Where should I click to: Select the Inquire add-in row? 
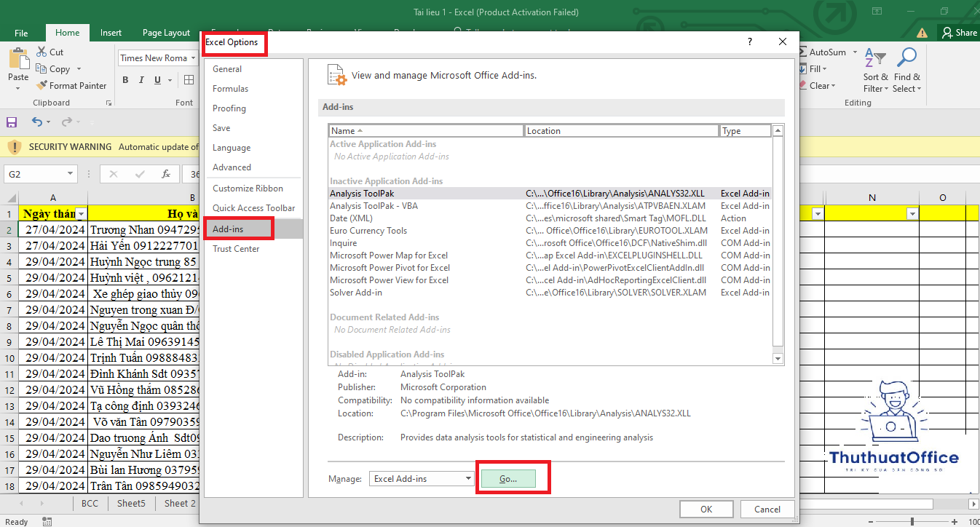coord(550,243)
